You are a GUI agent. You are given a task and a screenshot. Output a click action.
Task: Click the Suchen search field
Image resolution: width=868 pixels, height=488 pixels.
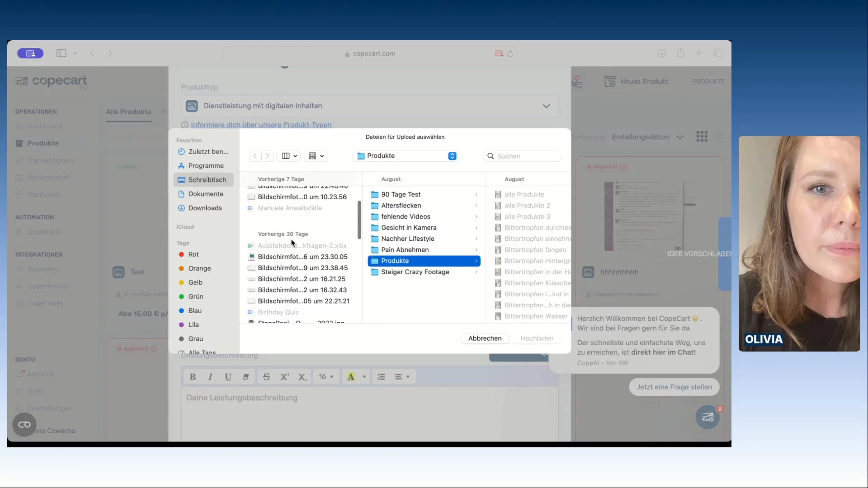(524, 156)
